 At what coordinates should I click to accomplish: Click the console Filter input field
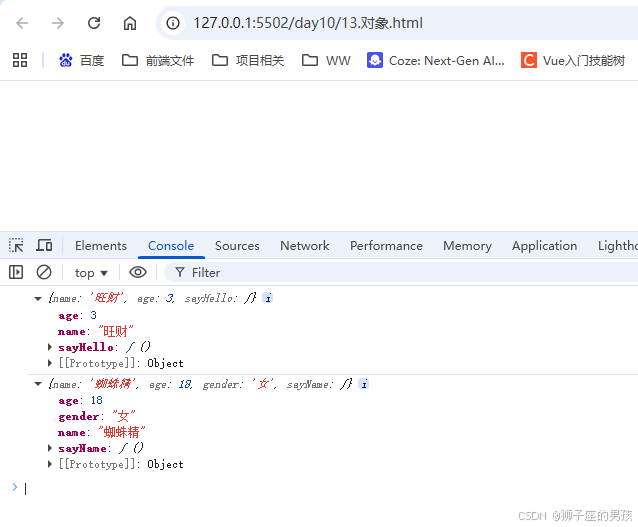click(401, 272)
